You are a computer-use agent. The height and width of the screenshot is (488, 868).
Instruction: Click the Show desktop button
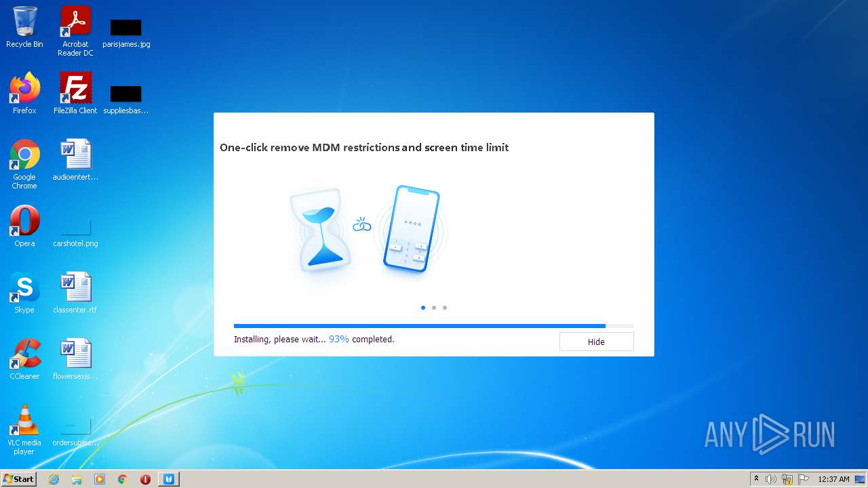tap(861, 479)
